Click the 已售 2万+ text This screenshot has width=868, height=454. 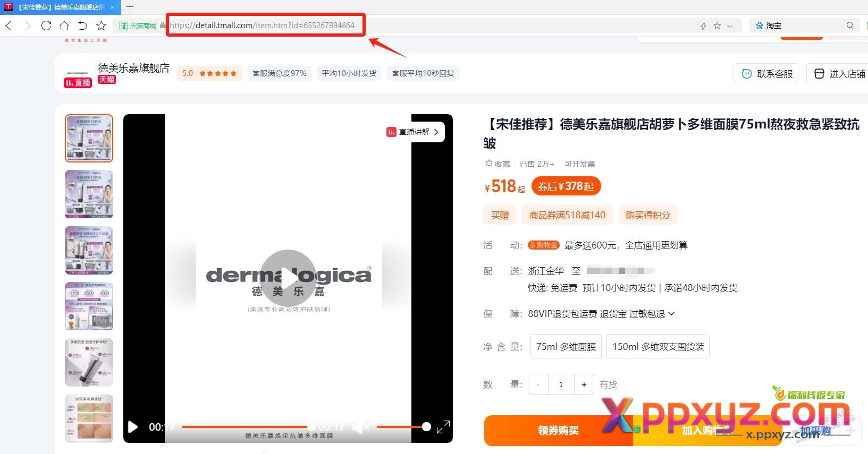tap(537, 164)
